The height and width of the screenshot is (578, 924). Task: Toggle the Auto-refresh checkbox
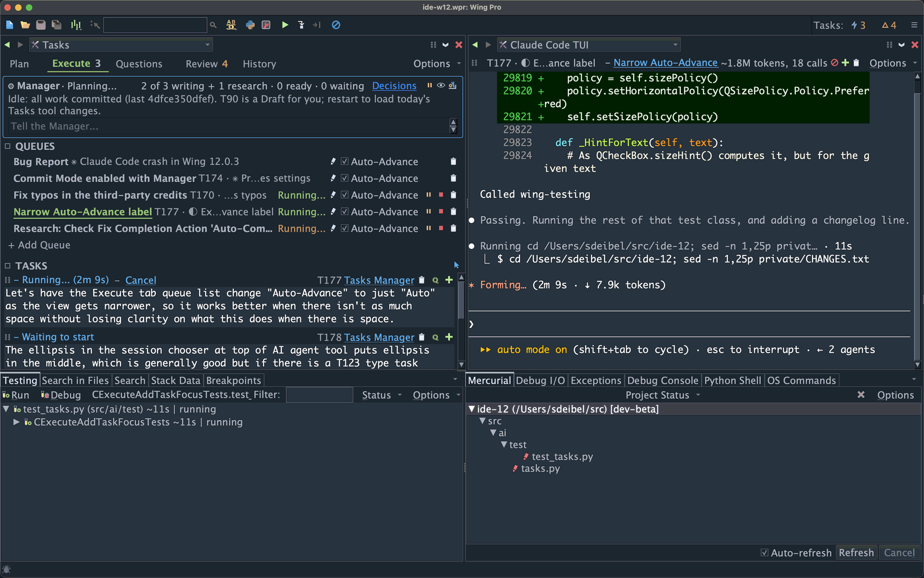coord(765,553)
